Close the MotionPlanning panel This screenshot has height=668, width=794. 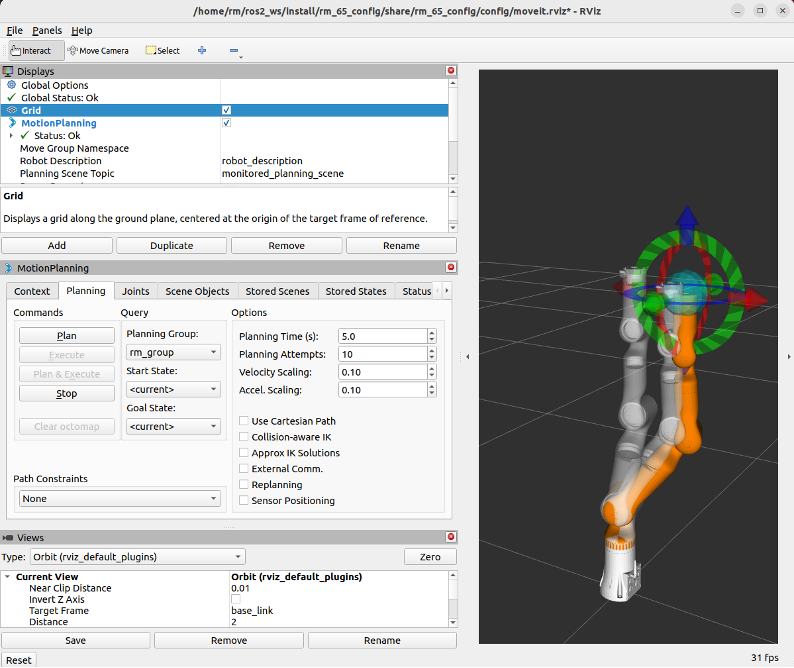point(450,268)
